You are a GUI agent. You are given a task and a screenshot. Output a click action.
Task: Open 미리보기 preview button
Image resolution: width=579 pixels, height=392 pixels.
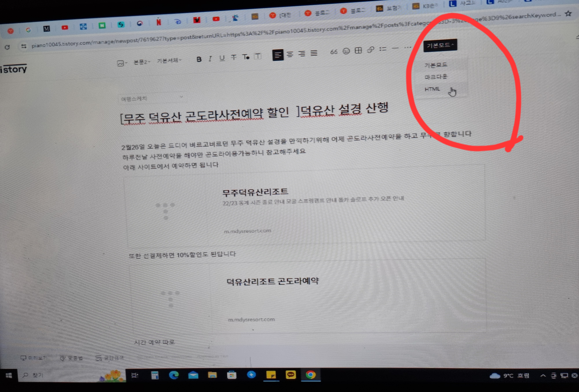pos(34,358)
